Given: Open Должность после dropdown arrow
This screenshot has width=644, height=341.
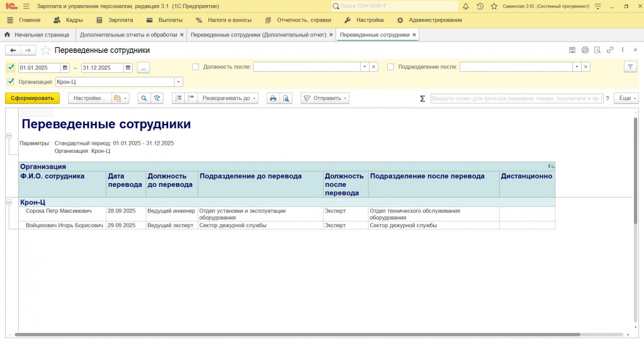Looking at the screenshot, I should (x=364, y=67).
